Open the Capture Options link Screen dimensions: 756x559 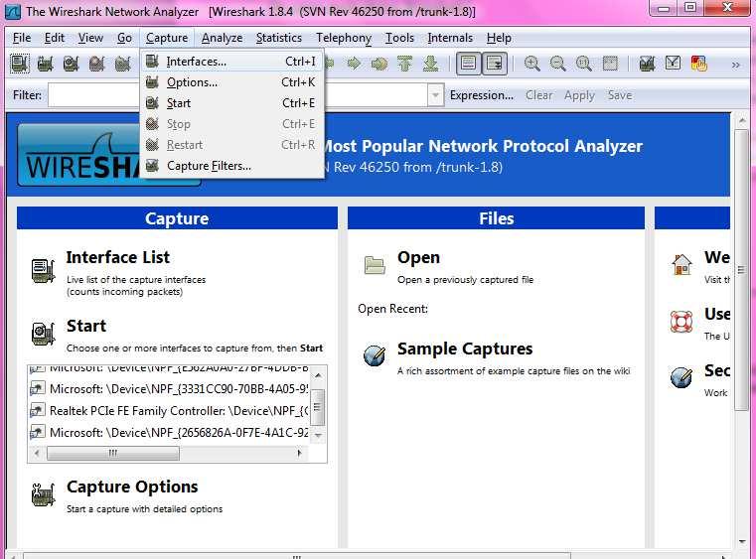(x=132, y=487)
